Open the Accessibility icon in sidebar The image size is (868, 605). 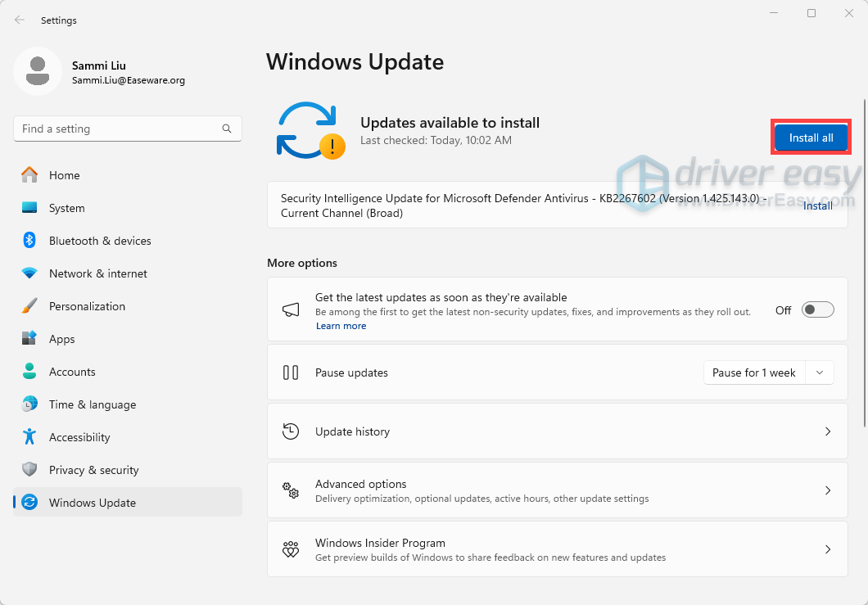29,437
